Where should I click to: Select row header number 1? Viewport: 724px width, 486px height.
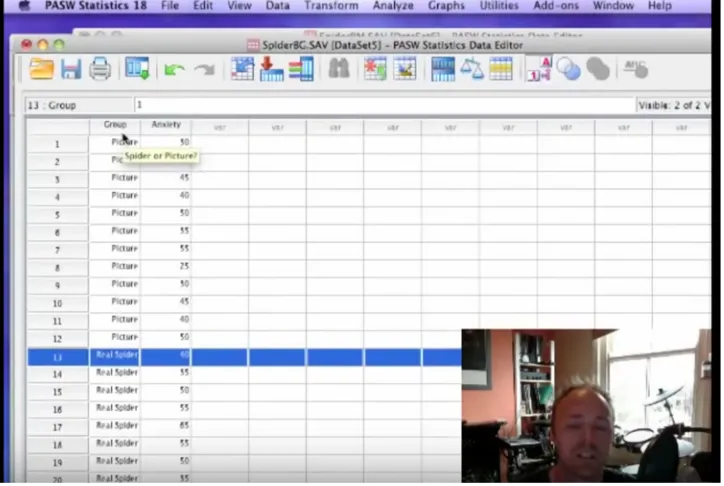(x=57, y=144)
